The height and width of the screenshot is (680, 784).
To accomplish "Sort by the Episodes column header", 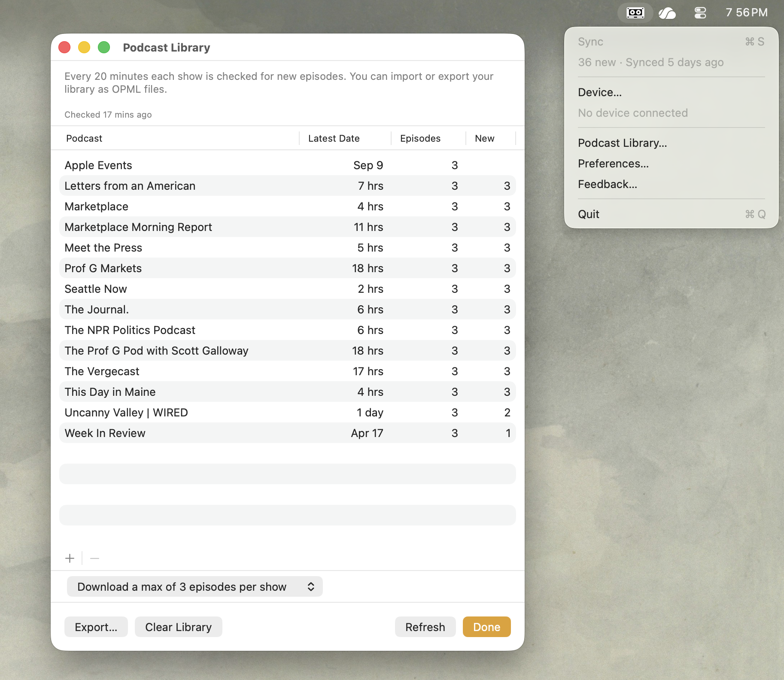I will coord(420,138).
